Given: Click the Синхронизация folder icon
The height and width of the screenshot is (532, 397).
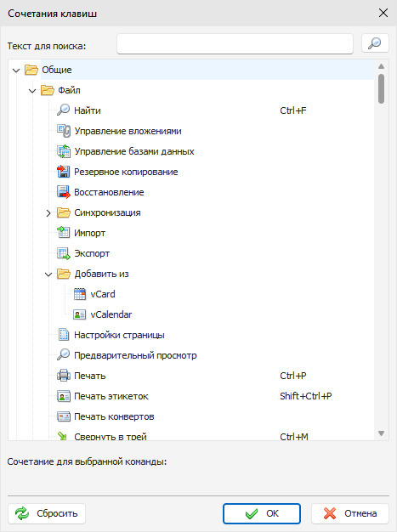Looking at the screenshot, I should pos(64,212).
